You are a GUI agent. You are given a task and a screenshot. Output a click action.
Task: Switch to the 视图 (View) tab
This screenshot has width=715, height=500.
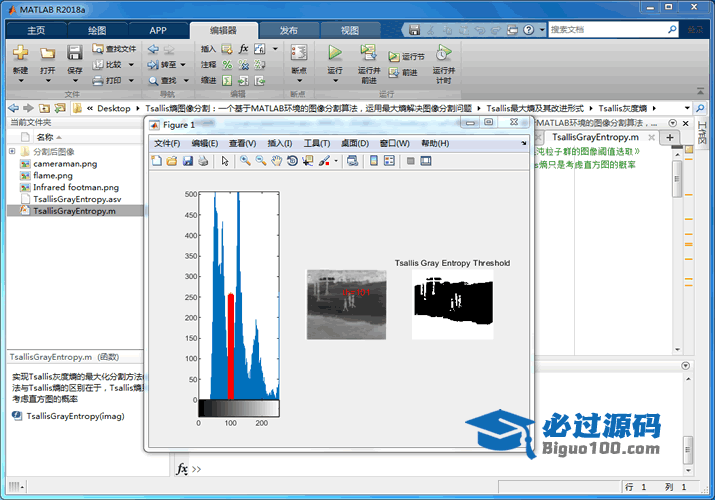[x=350, y=31]
